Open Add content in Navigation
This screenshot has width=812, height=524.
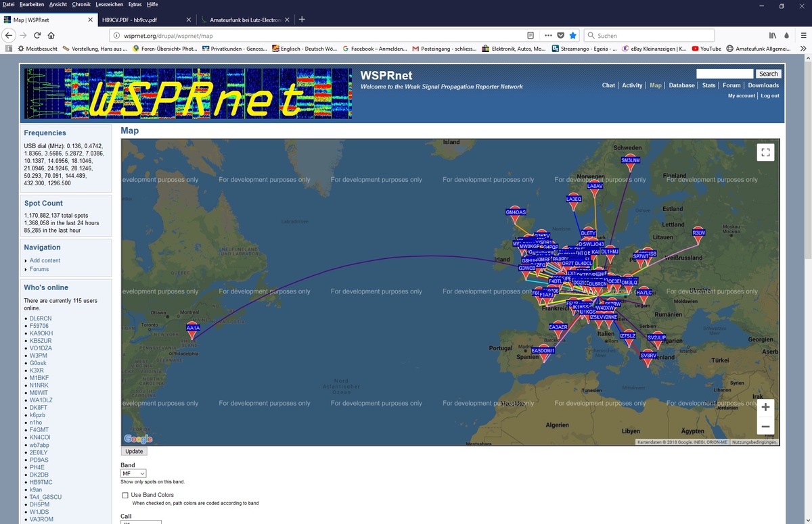45,260
